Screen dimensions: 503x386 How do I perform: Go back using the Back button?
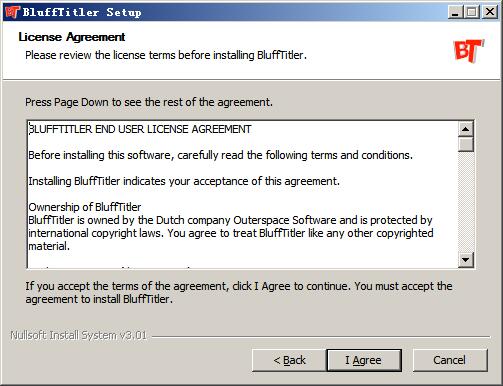[x=289, y=360]
